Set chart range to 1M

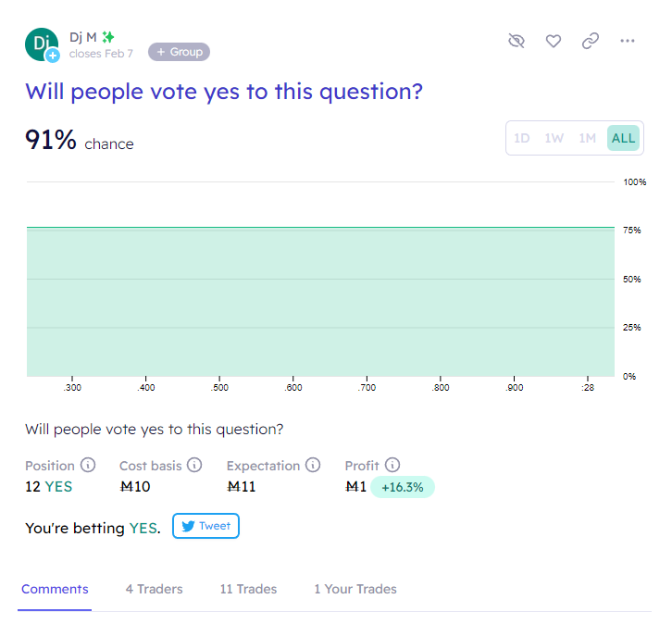pos(587,138)
